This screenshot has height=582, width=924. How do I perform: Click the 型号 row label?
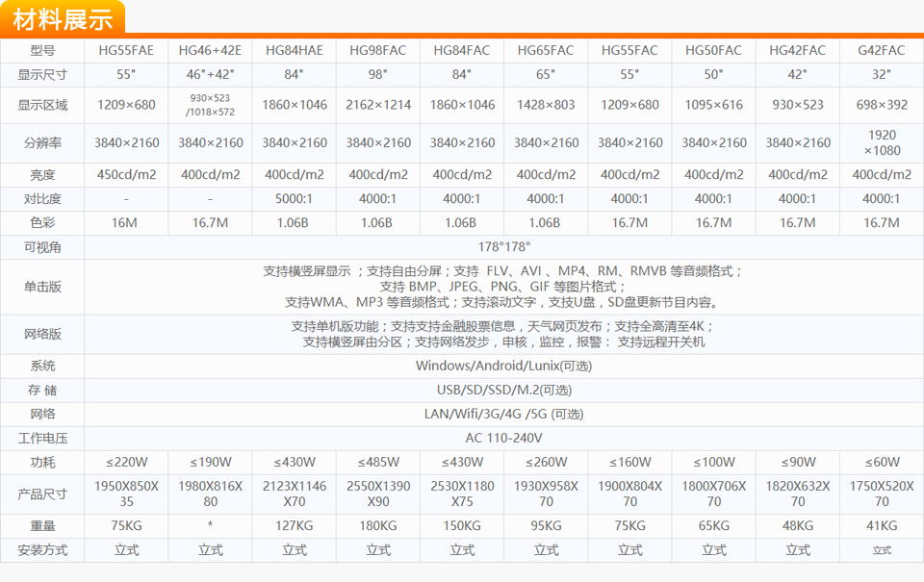42,50
